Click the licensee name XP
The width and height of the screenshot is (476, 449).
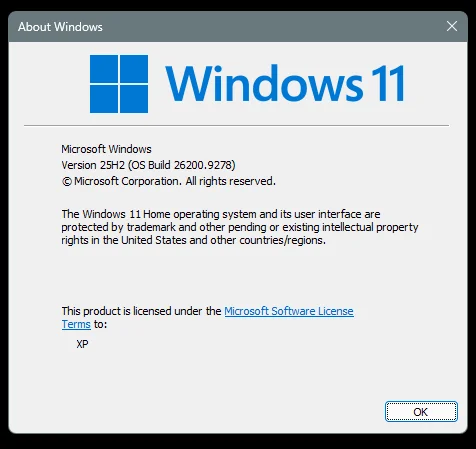(82, 344)
